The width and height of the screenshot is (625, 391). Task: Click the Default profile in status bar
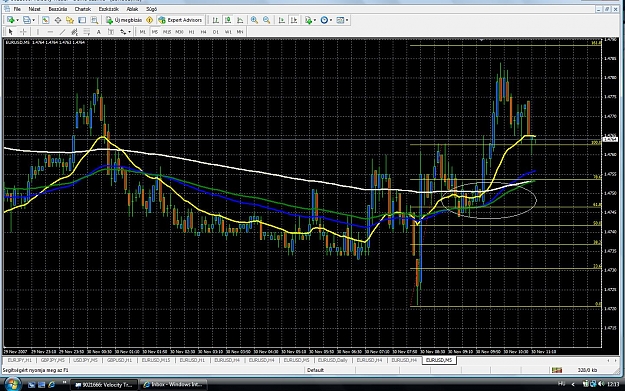point(315,370)
